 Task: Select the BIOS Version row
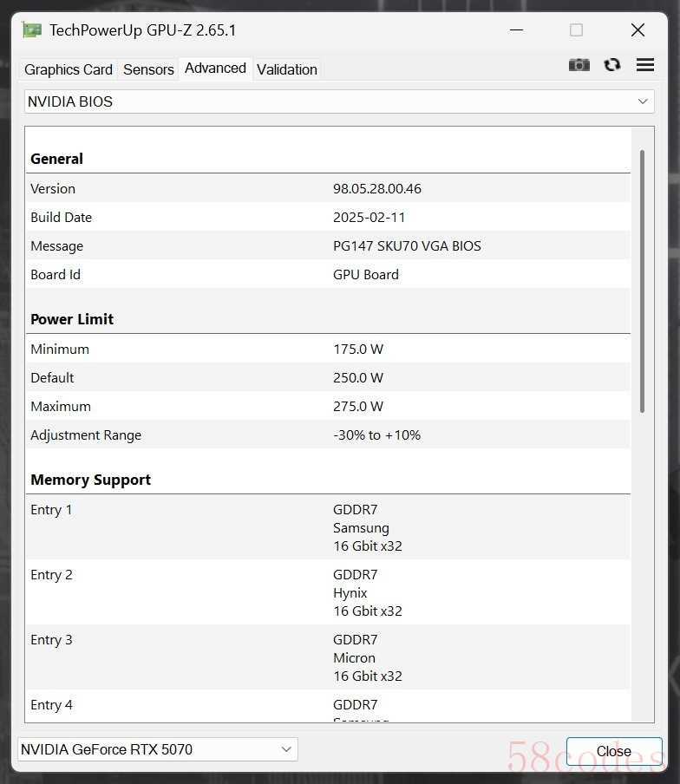click(x=328, y=188)
